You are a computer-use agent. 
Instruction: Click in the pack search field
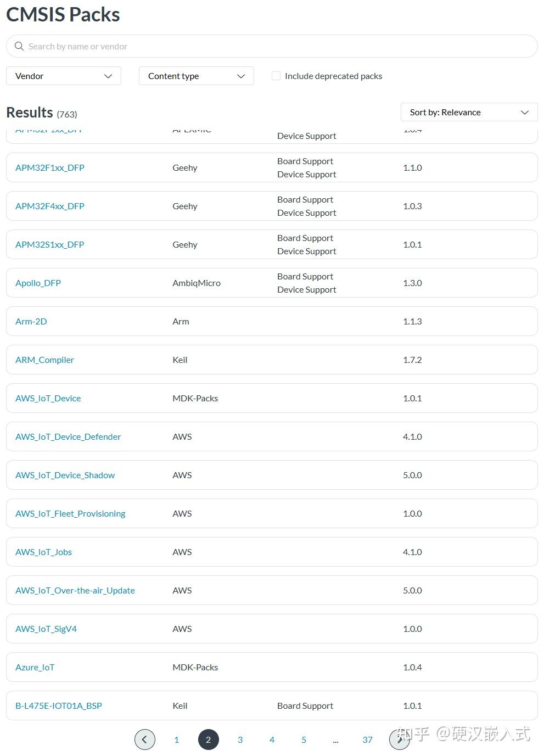274,46
